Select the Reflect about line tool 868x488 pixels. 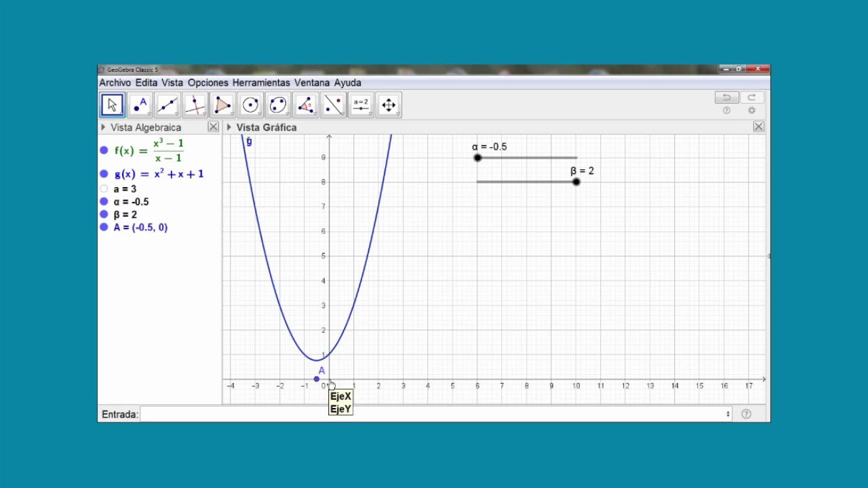(x=333, y=105)
